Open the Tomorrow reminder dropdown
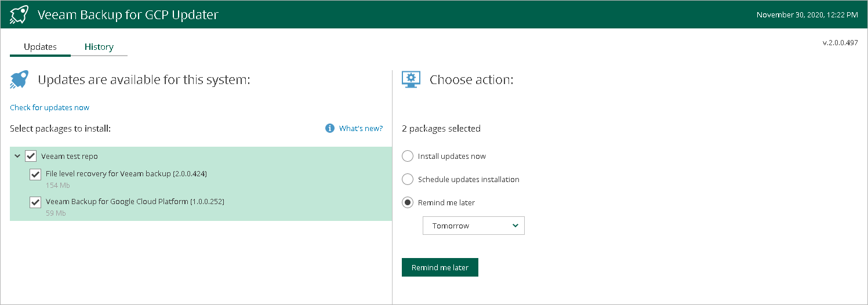The image size is (868, 305). [473, 226]
